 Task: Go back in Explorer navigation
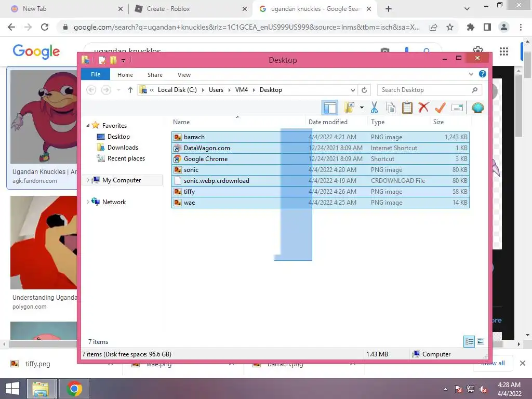(x=91, y=90)
